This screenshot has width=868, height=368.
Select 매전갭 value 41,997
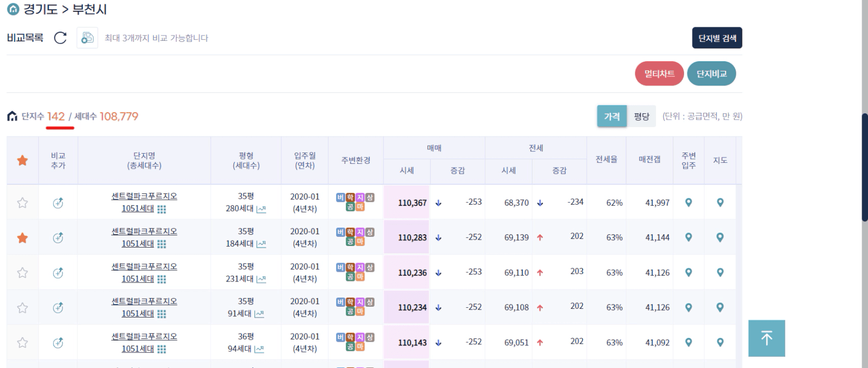pos(657,203)
